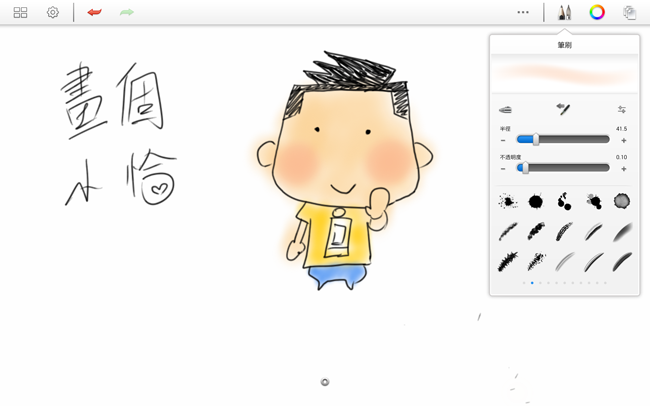Open the layers panel icon
The width and height of the screenshot is (650, 406).
pos(630,12)
